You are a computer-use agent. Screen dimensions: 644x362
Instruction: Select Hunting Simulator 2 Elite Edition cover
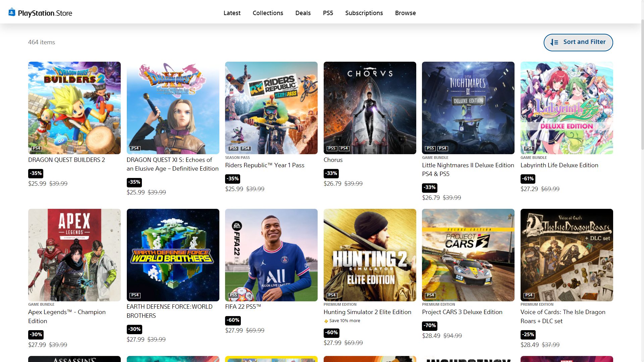point(370,255)
